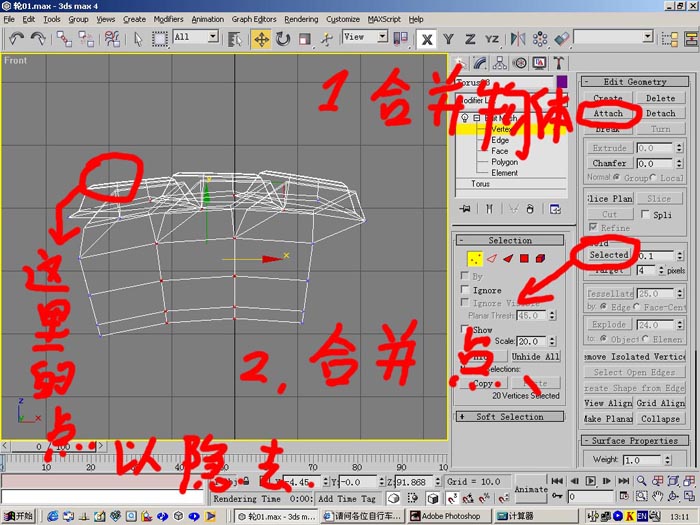Choose tessellate by Edge radio button

coord(603,306)
